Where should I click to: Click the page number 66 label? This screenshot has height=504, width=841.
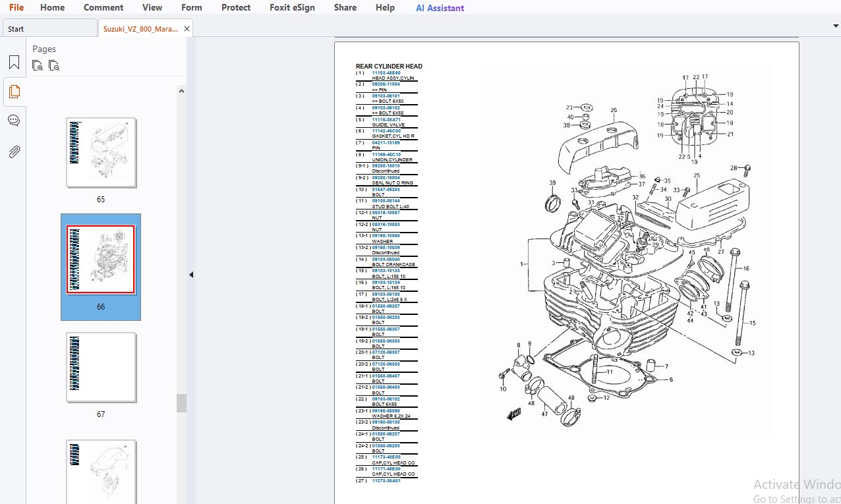pyautogui.click(x=101, y=307)
